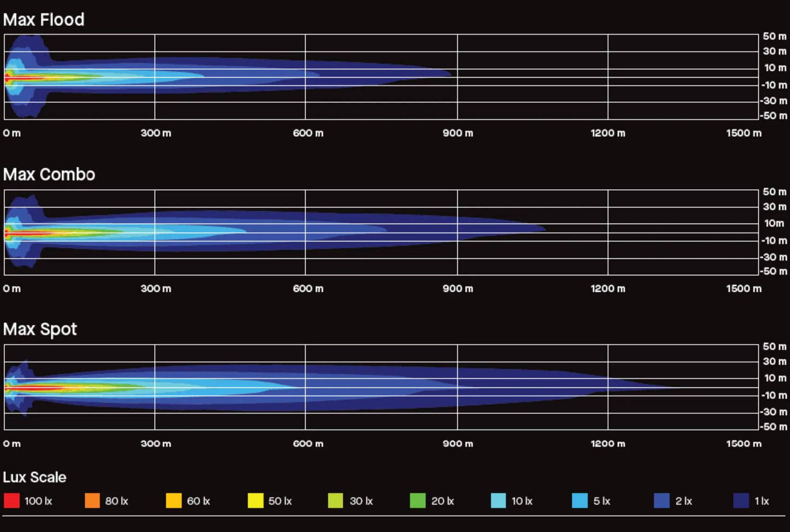Viewport: 790px width, 532px height.
Task: Click the Max Spot chart title
Action: (x=40, y=329)
